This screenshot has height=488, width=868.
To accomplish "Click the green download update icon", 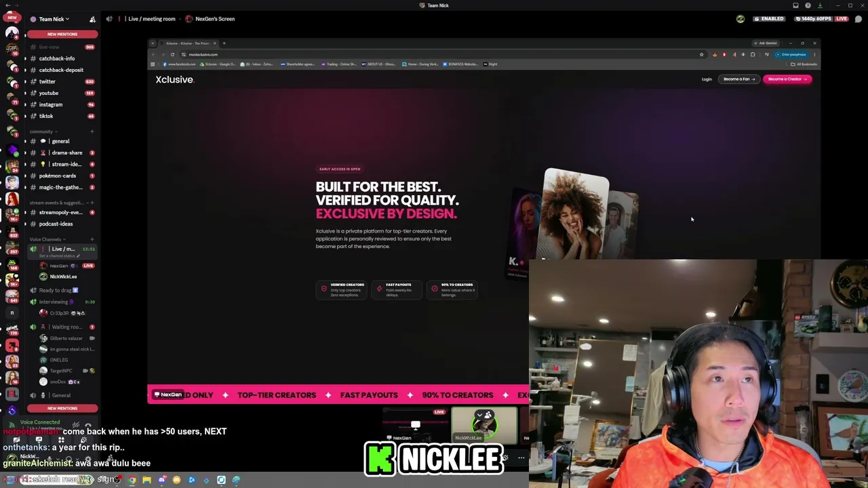I will tap(820, 5).
